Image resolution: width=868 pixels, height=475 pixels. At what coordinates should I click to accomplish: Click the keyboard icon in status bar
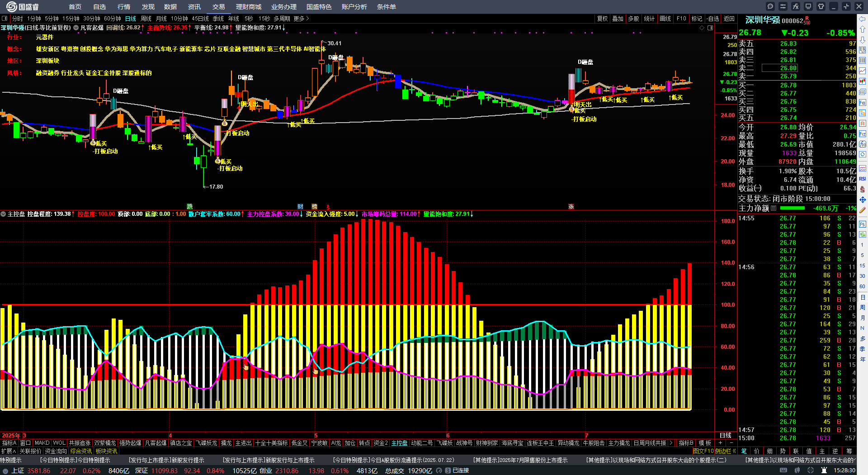click(783, 470)
